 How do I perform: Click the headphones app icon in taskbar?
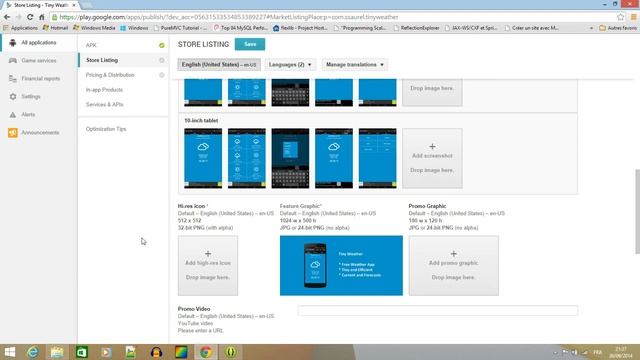pos(156,352)
